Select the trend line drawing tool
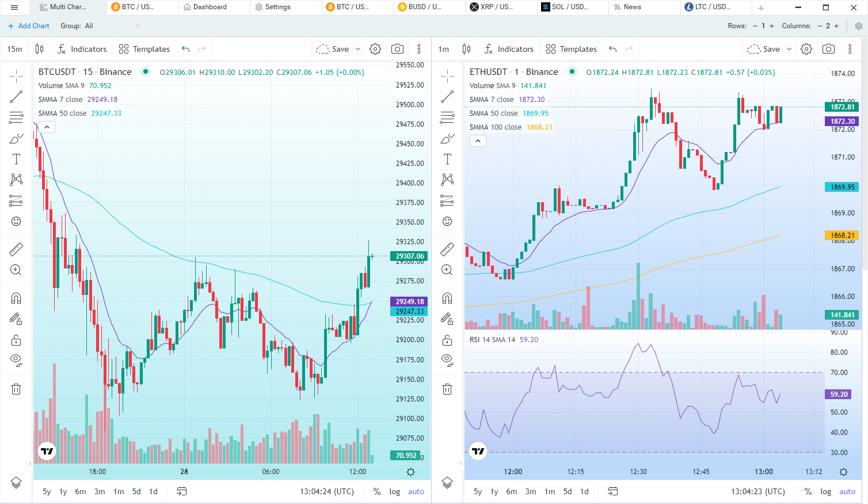 (x=16, y=96)
